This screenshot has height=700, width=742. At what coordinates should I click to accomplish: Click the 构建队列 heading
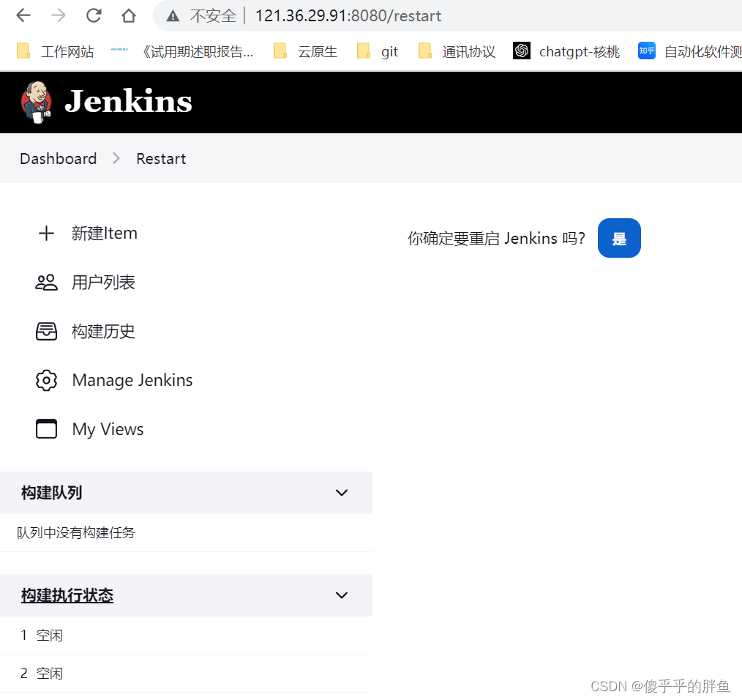[x=51, y=493]
